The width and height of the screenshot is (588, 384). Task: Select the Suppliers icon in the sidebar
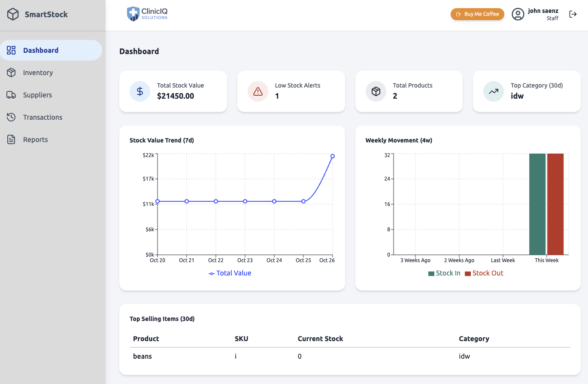point(12,95)
